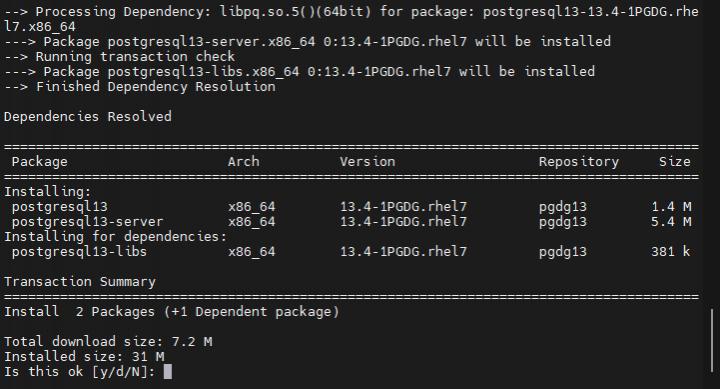Click the Dependencies Resolved line
This screenshot has width=720, height=389.
[88, 116]
